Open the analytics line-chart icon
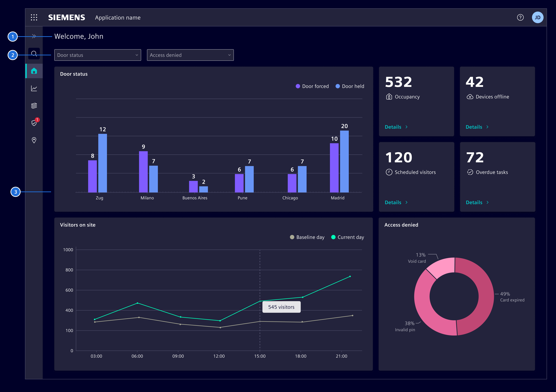 (34, 88)
